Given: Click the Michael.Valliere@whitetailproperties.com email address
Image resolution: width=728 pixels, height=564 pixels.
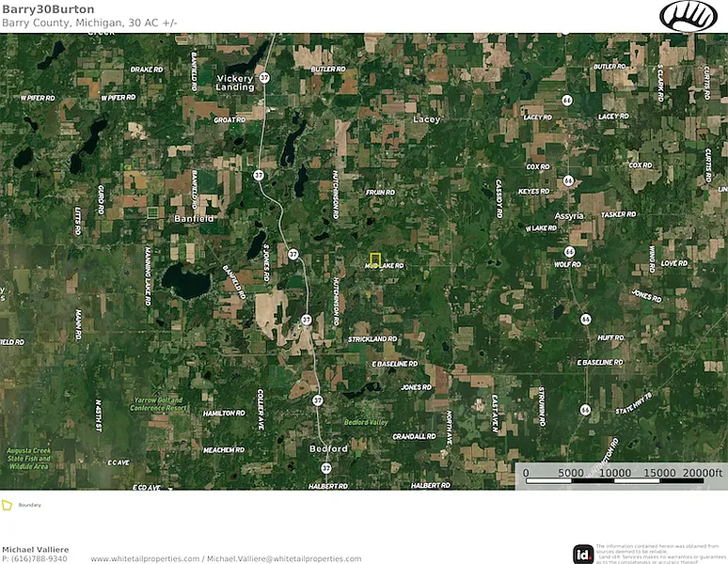Looking at the screenshot, I should (284, 559).
